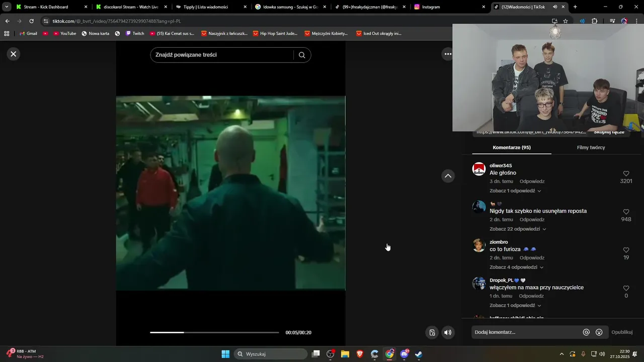Screen dimensions: 644x362
Task: Expand 'Zobacz 22 odpowiedzi' replies
Action: pyautogui.click(x=518, y=229)
